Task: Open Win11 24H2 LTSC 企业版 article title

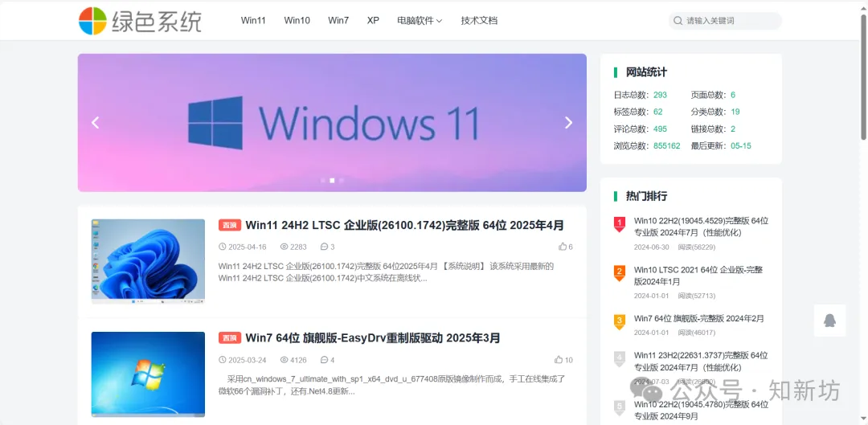Action: pyautogui.click(x=404, y=225)
